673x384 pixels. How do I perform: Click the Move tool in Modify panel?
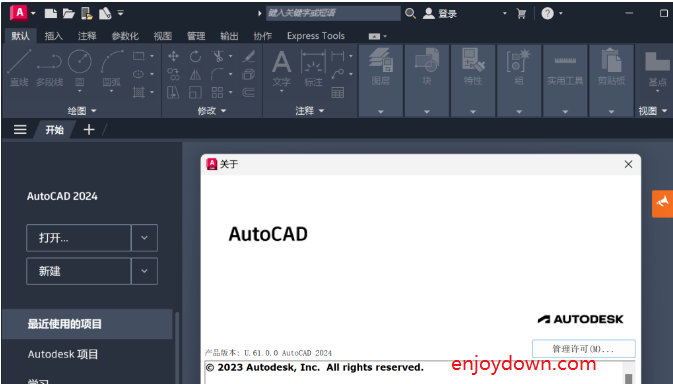click(173, 56)
